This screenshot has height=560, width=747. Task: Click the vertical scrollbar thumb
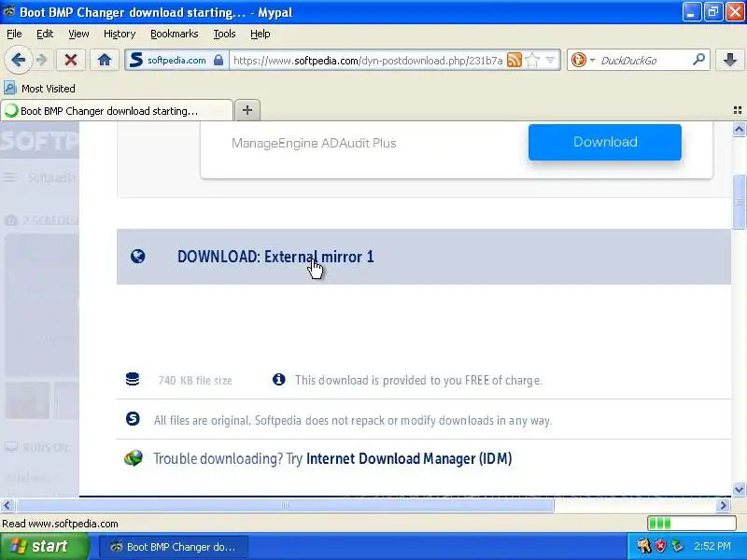[739, 202]
